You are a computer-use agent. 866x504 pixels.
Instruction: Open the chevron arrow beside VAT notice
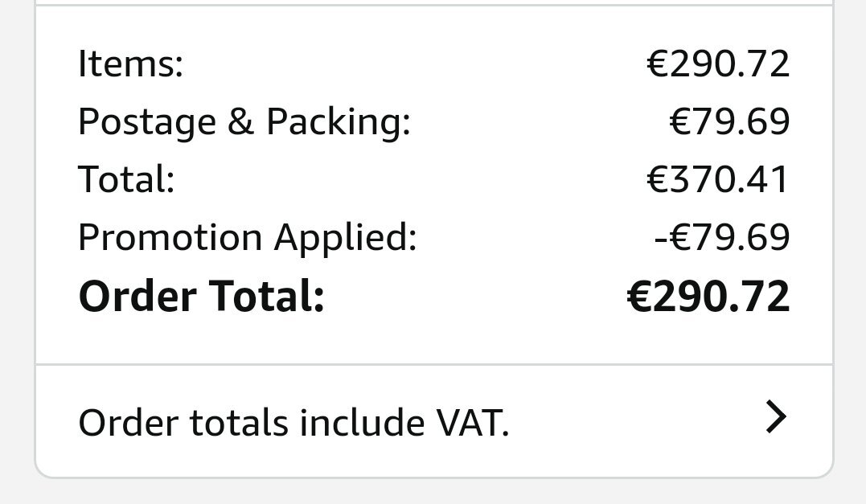[776, 417]
